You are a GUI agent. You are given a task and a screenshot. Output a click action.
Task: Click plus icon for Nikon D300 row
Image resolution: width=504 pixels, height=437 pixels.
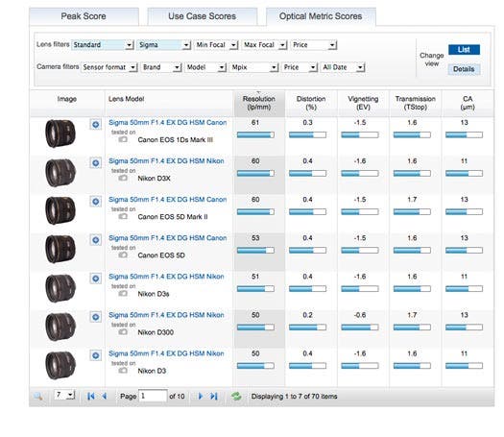click(95, 317)
